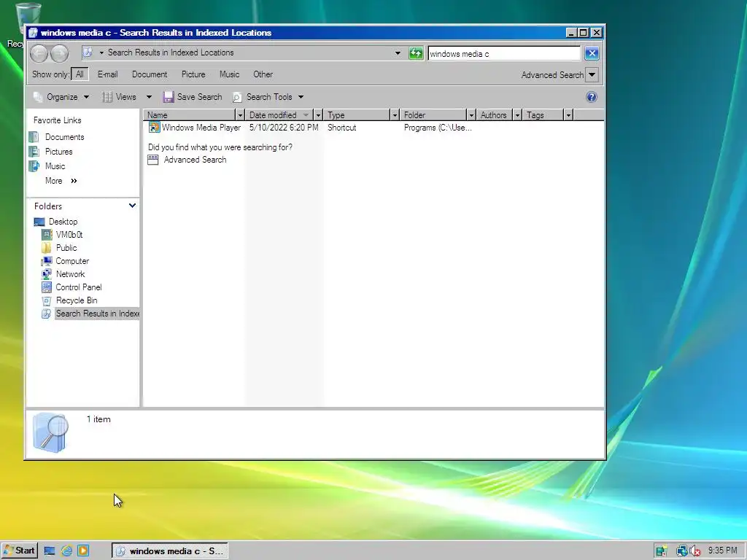Click the Desktop icon in Folders tree
The height and width of the screenshot is (560, 747).
[39, 222]
